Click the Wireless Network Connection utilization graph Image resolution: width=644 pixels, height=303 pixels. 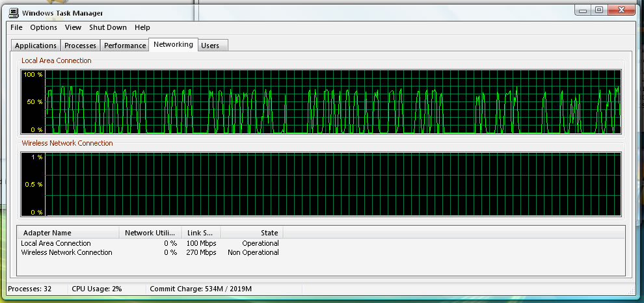(321, 185)
